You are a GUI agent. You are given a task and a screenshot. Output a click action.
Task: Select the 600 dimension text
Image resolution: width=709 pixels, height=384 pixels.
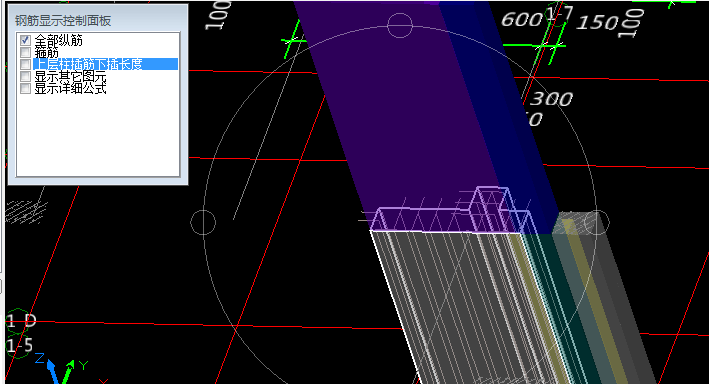(x=521, y=19)
